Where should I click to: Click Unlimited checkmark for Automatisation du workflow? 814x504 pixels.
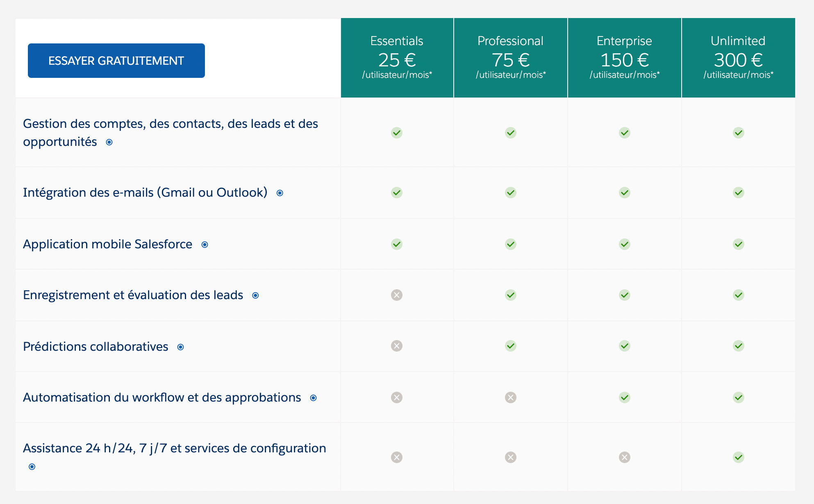tap(739, 397)
